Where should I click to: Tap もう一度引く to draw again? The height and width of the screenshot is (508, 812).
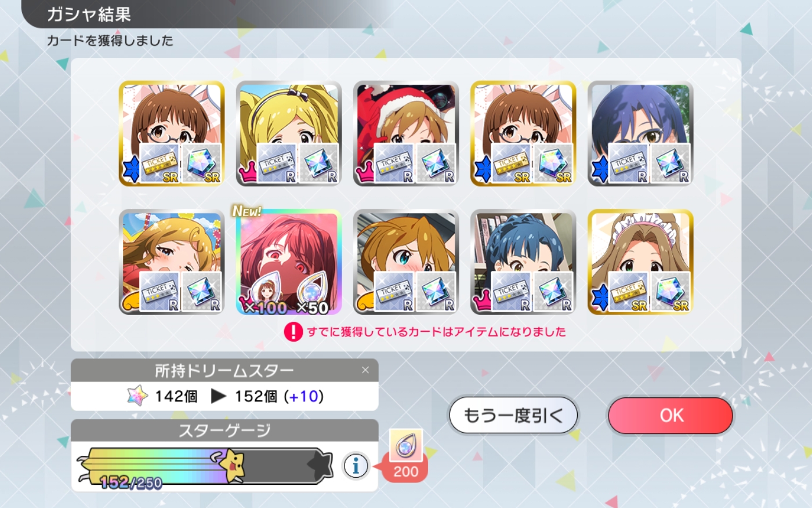tap(513, 415)
